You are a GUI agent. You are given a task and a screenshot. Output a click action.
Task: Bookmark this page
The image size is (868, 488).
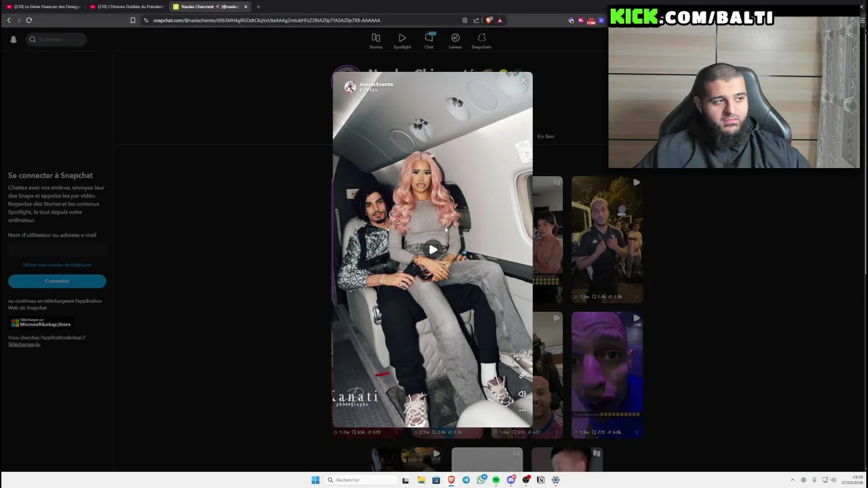pyautogui.click(x=133, y=20)
